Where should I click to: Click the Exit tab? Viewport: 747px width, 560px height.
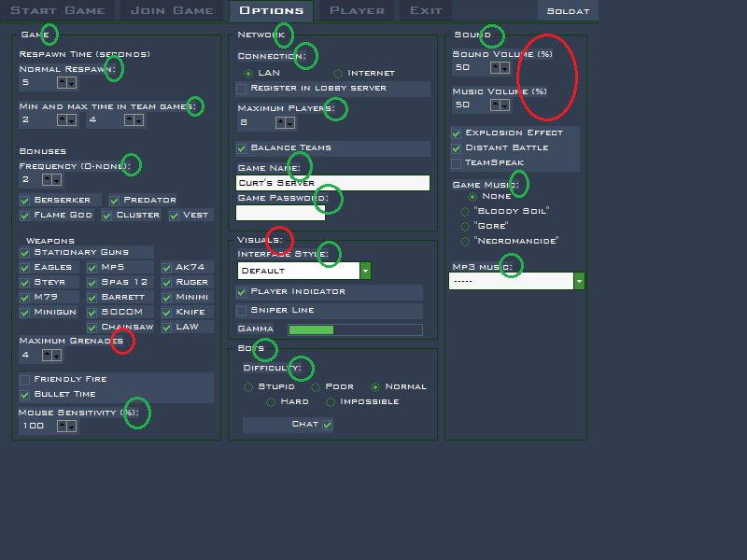coord(426,10)
